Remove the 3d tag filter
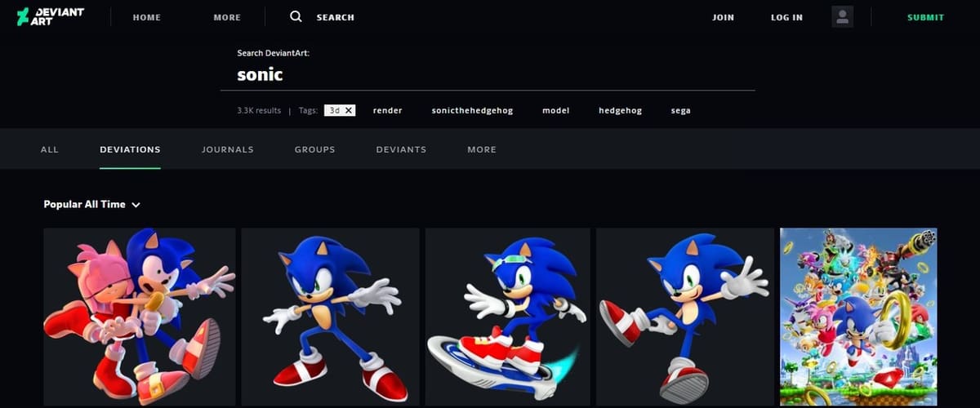The width and height of the screenshot is (980, 408). (349, 110)
